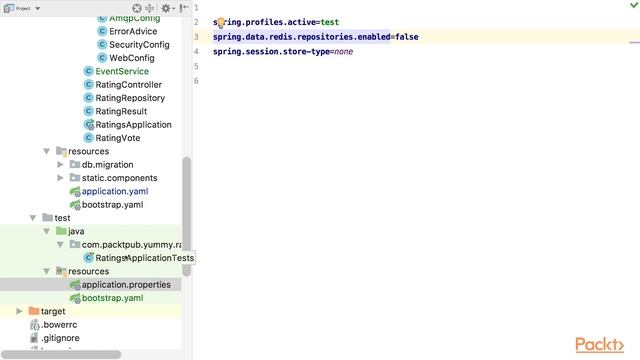The width and height of the screenshot is (640, 360).
Task: Click the application.yaml Spring file icon
Action: [75, 191]
